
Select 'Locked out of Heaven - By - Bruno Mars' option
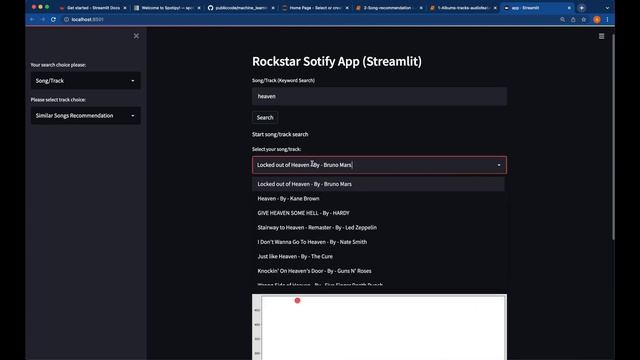[378, 184]
